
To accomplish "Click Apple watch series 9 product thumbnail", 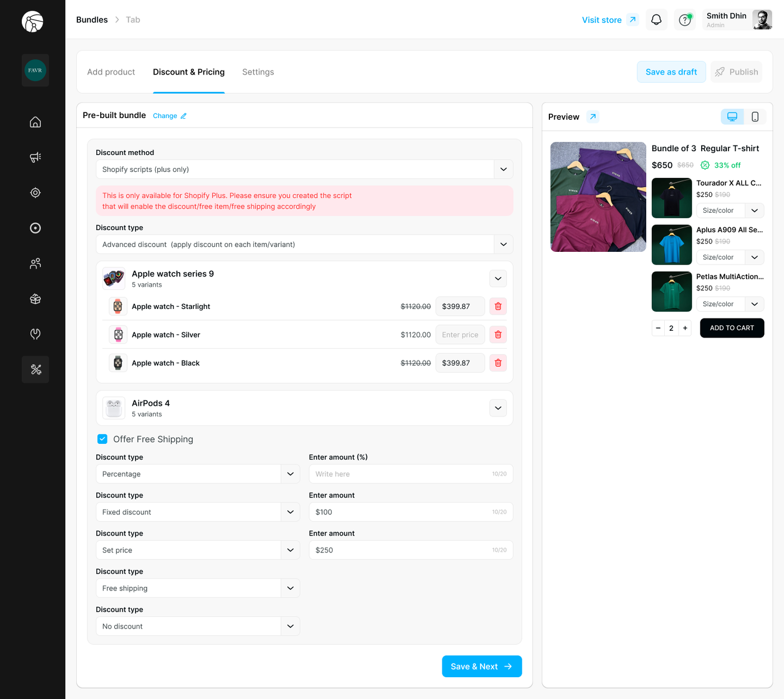I will point(114,278).
